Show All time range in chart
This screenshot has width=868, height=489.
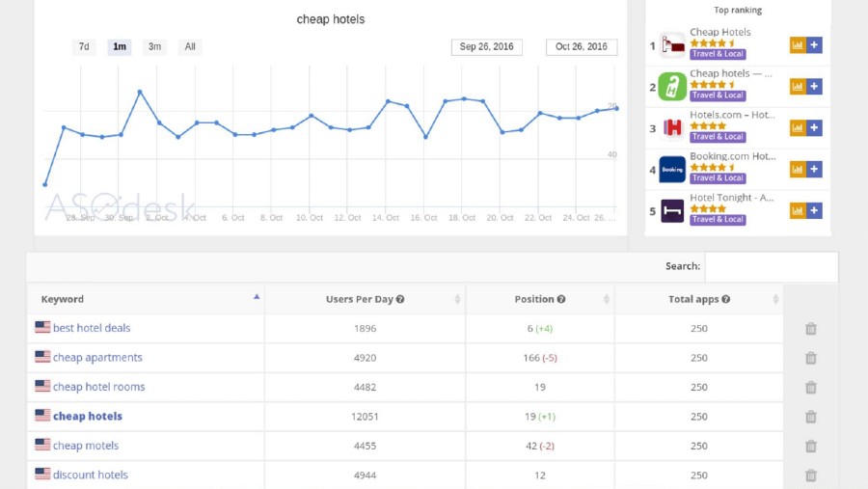(190, 46)
